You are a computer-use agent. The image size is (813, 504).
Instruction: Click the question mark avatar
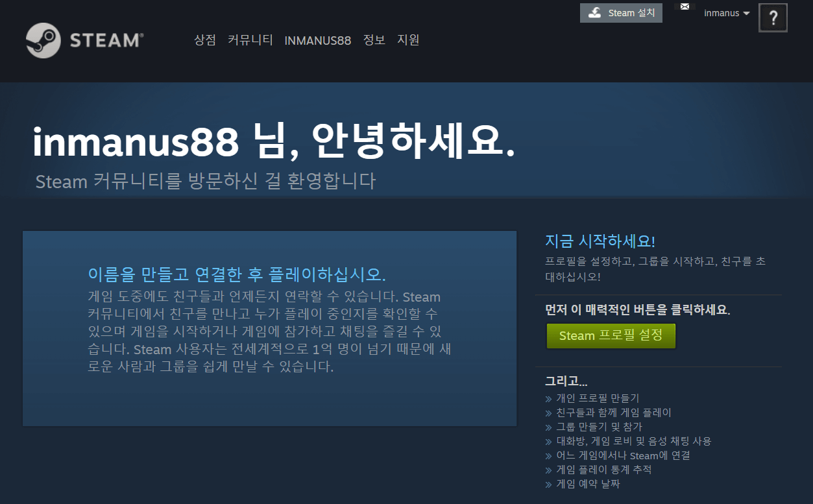tap(773, 18)
